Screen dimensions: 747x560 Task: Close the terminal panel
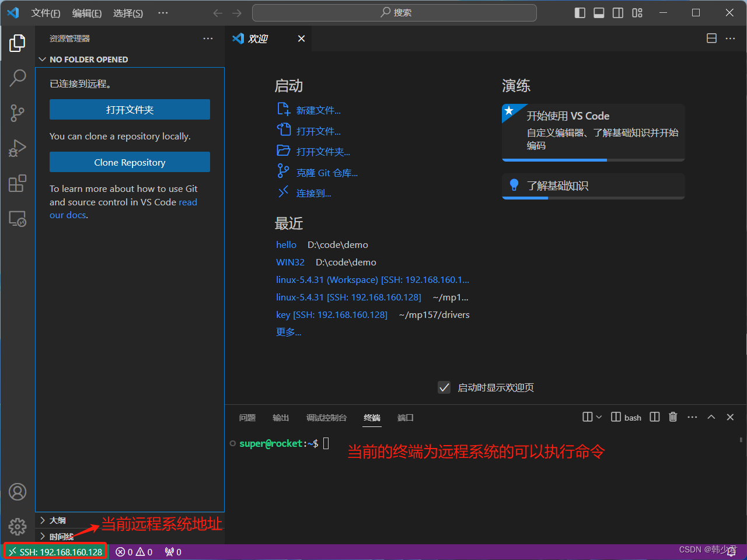pyautogui.click(x=730, y=417)
